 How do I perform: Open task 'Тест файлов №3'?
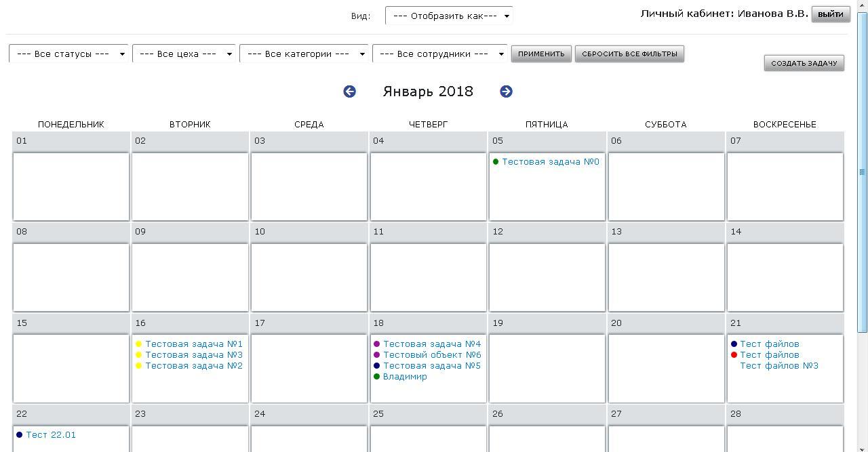779,365
